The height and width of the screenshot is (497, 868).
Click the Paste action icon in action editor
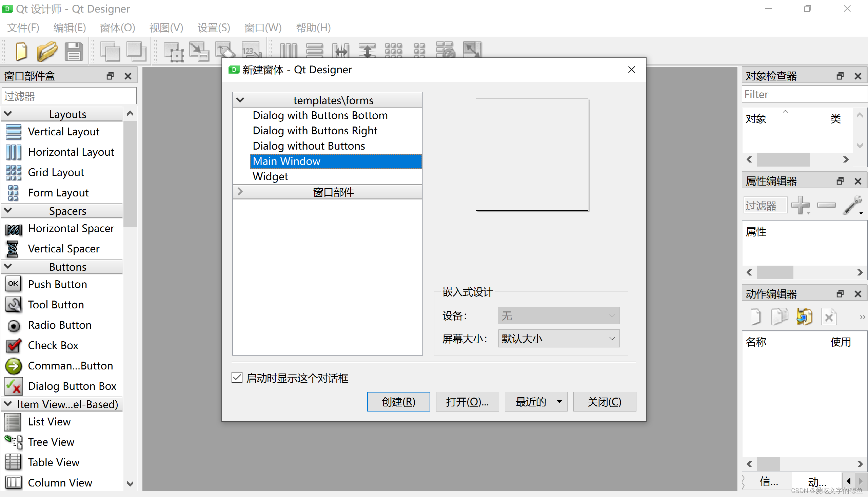[x=804, y=317]
